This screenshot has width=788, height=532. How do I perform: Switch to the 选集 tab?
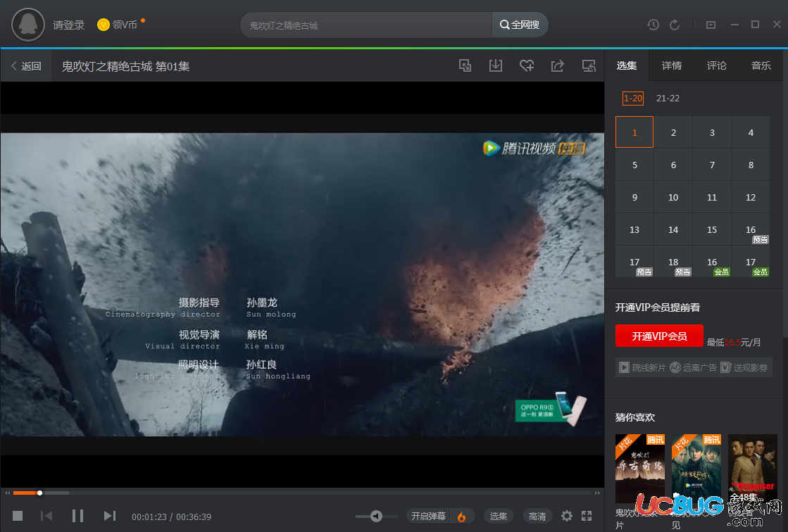click(627, 65)
